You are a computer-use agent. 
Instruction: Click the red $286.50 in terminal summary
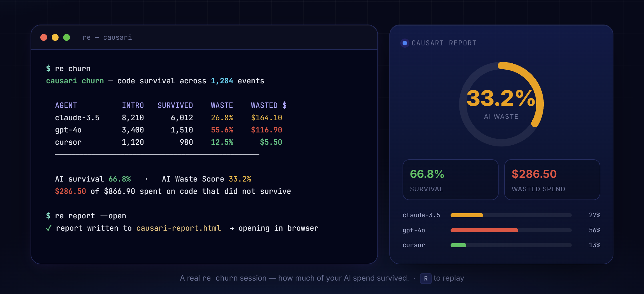[x=70, y=191]
